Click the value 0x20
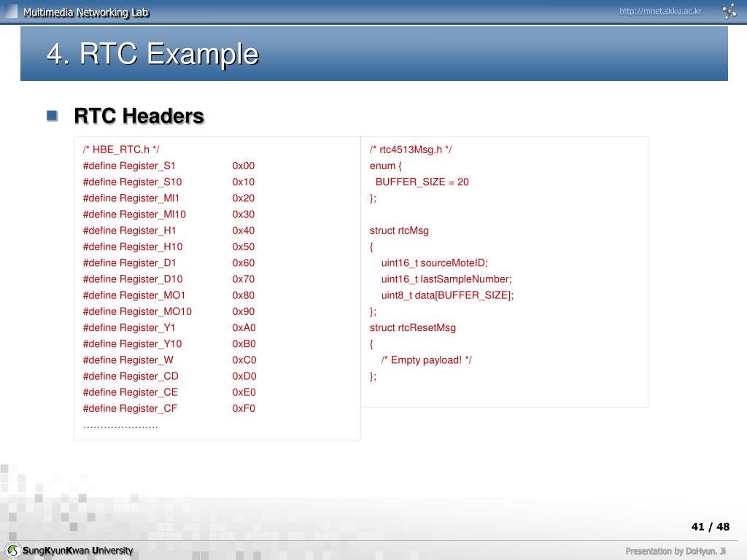Image resolution: width=747 pixels, height=560 pixels. click(244, 198)
